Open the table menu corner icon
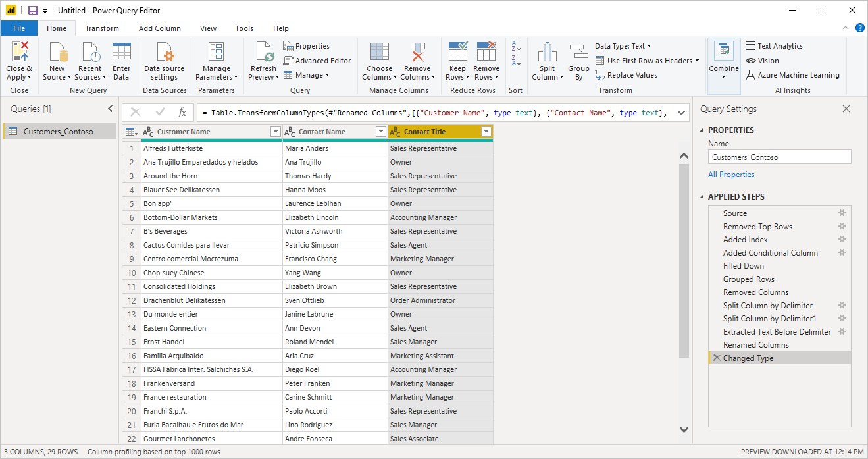The width and height of the screenshot is (868, 459). pyautogui.click(x=131, y=132)
